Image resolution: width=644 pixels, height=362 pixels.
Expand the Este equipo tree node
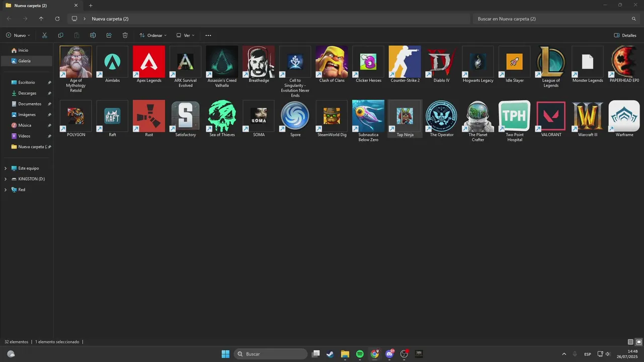(x=6, y=168)
